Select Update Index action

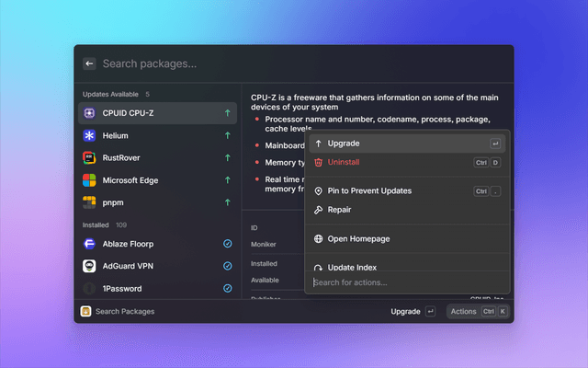pyautogui.click(x=407, y=267)
